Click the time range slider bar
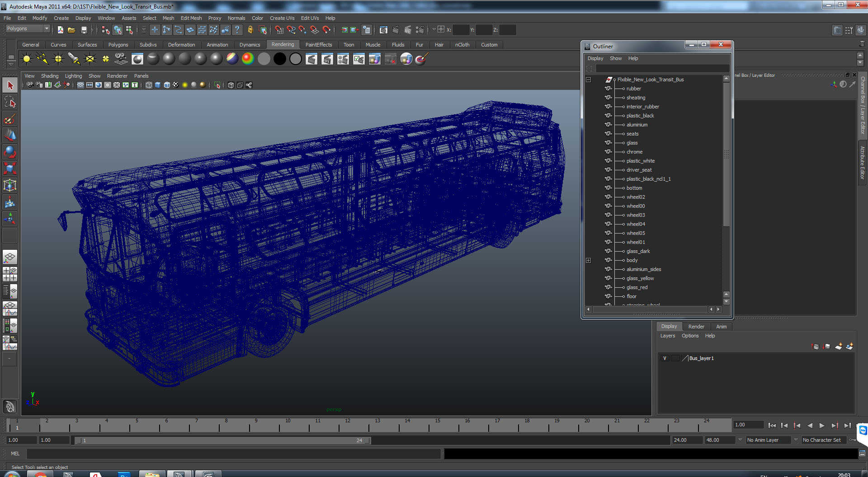Viewport: 868px width, 477px height. [222, 440]
